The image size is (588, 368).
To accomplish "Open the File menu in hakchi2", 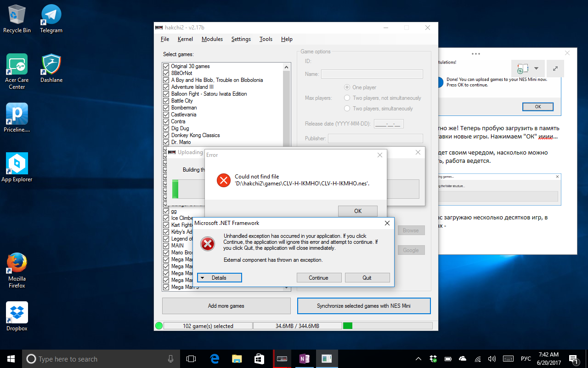I will [165, 39].
